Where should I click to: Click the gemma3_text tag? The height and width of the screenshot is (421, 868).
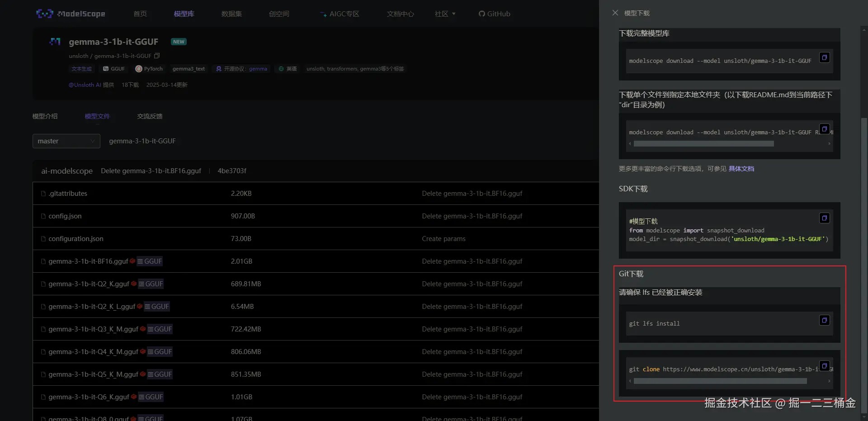(189, 69)
